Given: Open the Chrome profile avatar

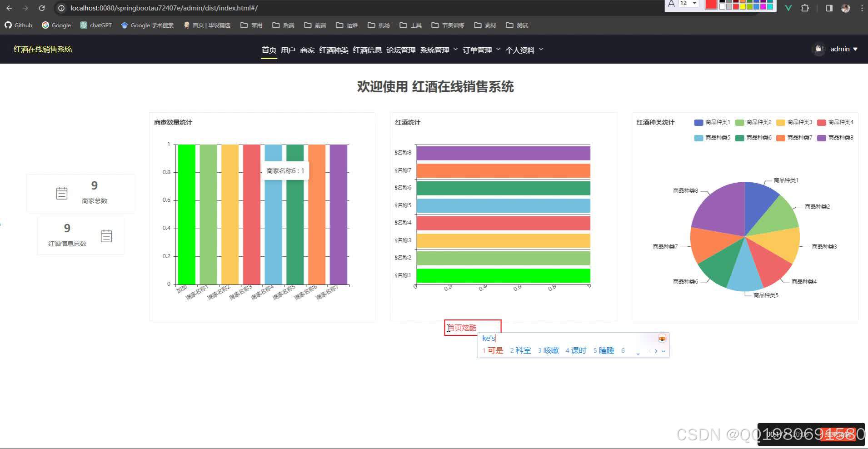Looking at the screenshot, I should pos(845,8).
